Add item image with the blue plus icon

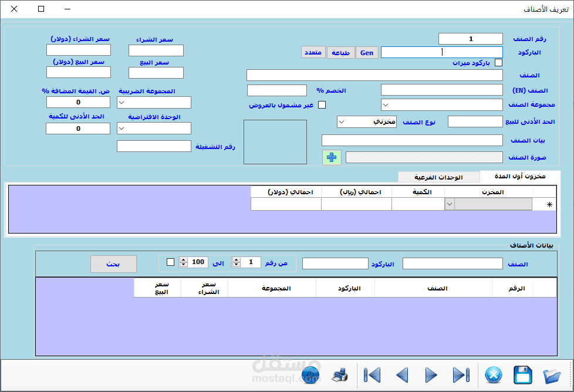(332, 157)
